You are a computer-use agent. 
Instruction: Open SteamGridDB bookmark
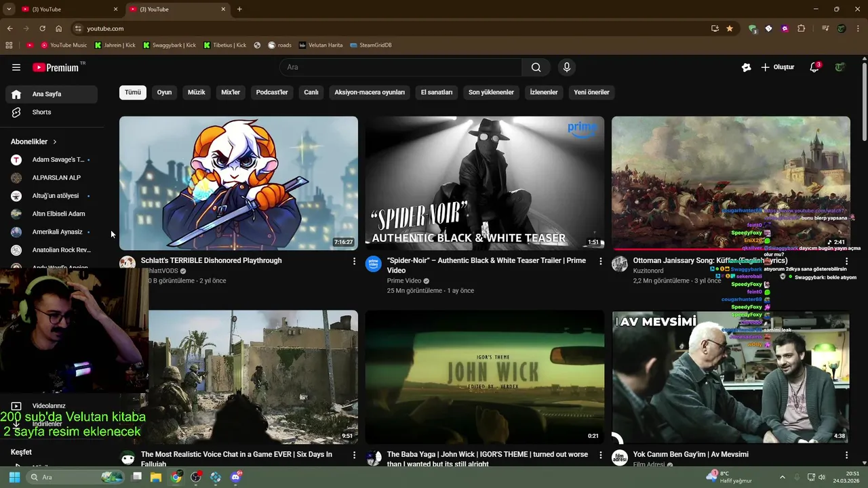coord(371,45)
